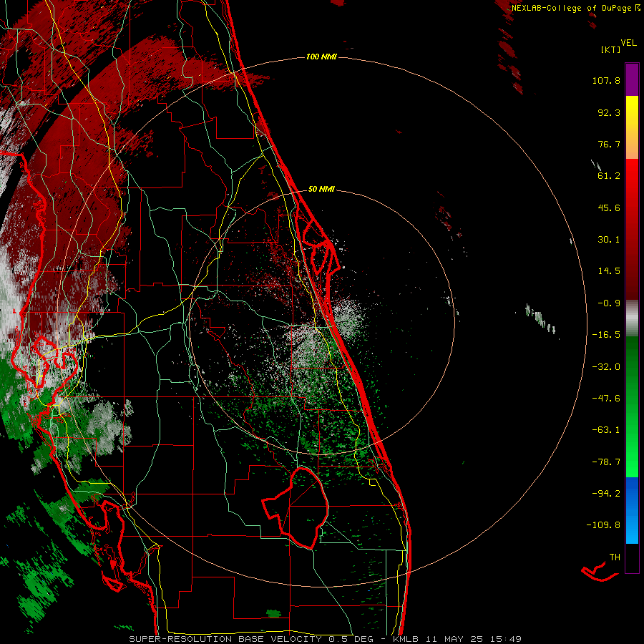Click the product caption text at the bottom
The image size is (644, 644).
coord(326,639)
